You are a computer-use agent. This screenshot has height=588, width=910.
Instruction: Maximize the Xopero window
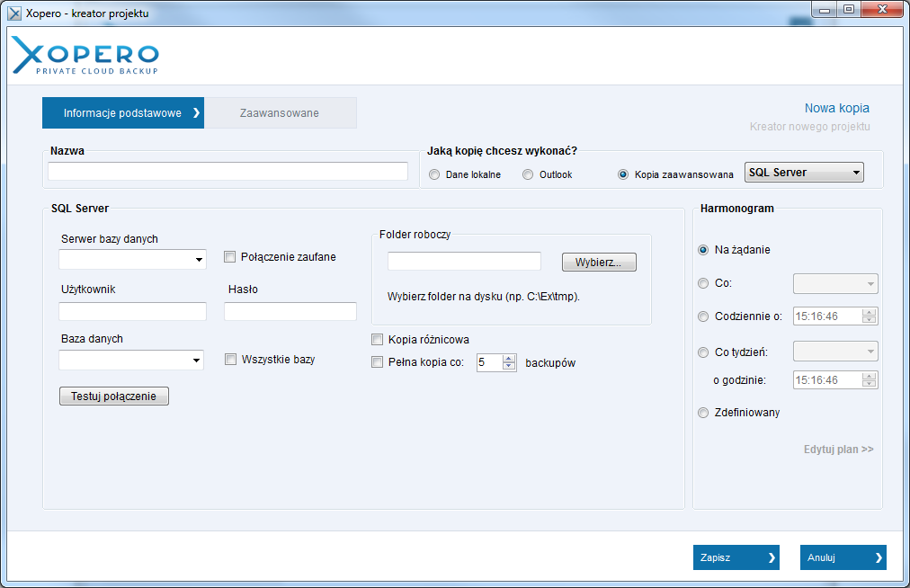849,10
